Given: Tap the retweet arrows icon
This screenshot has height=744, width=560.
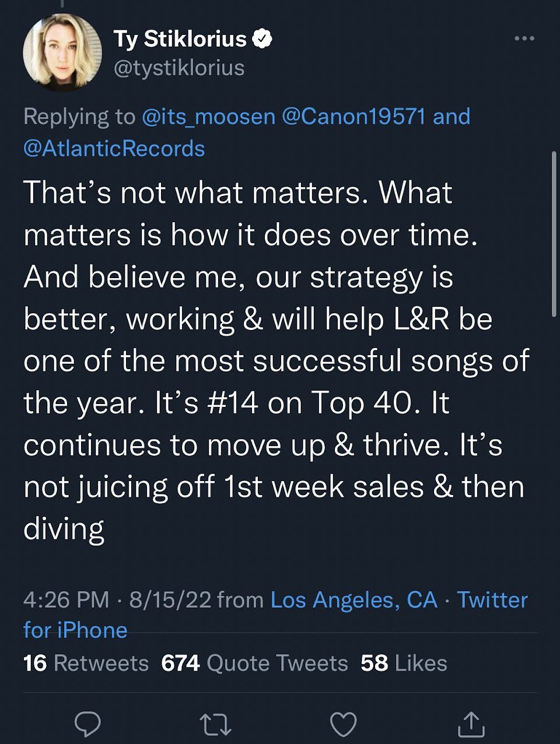Looking at the screenshot, I should (215, 724).
